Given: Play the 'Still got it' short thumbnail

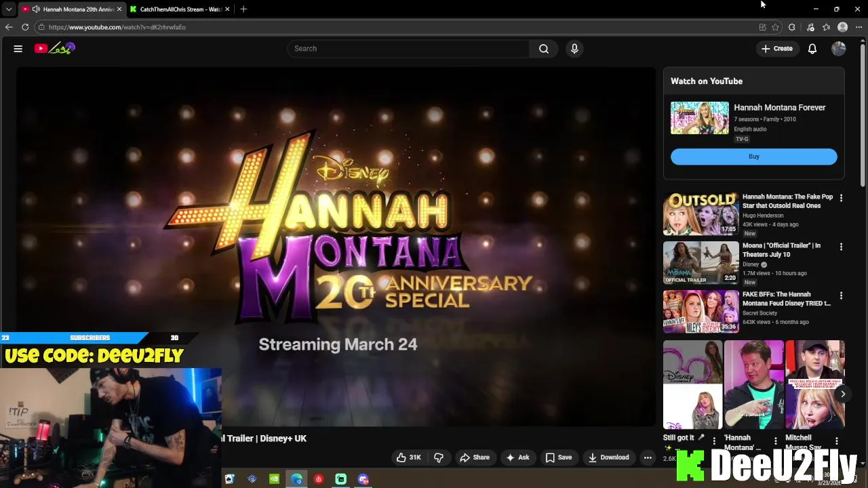Looking at the screenshot, I should (692, 385).
